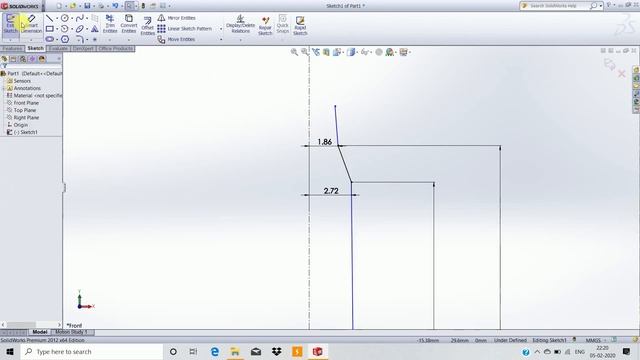Click Mirror Entities

(x=177, y=18)
